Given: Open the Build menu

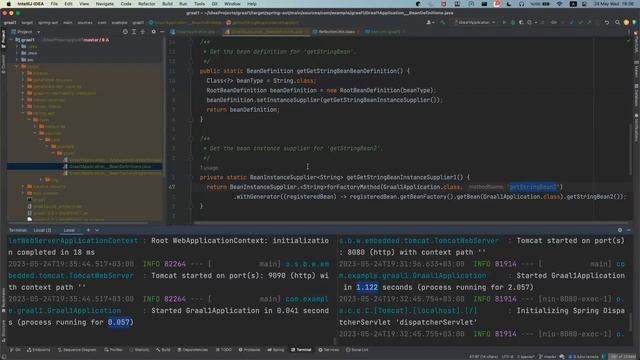Looking at the screenshot, I should pos(167,4).
